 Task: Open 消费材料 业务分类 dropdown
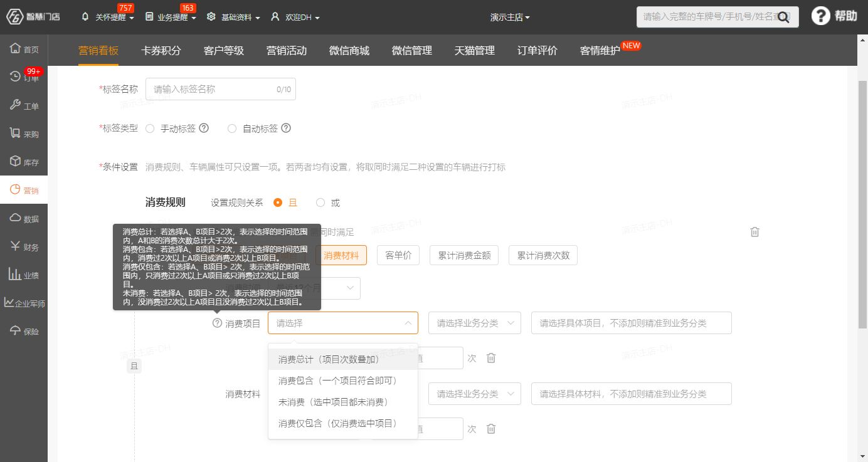coord(475,394)
